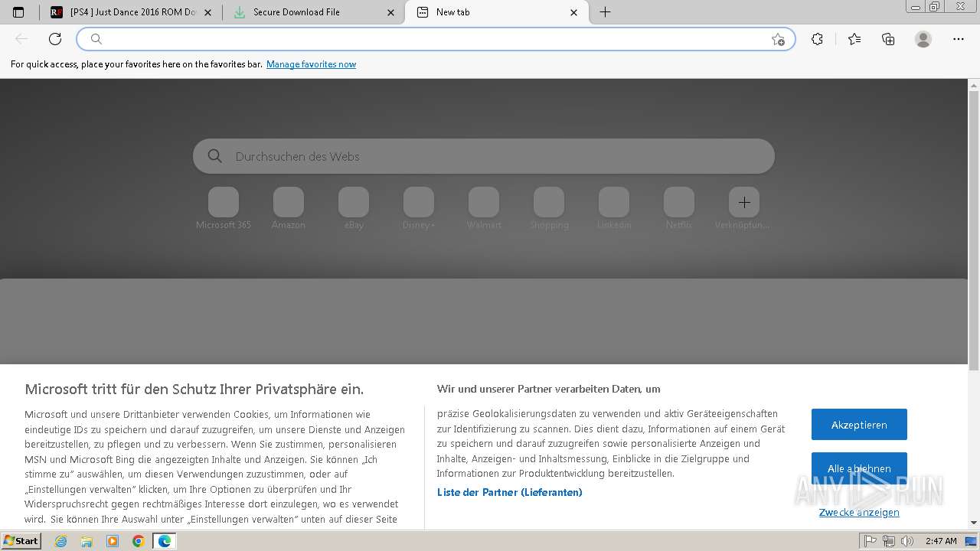
Task: Click the browser back arrow
Action: tap(21, 39)
